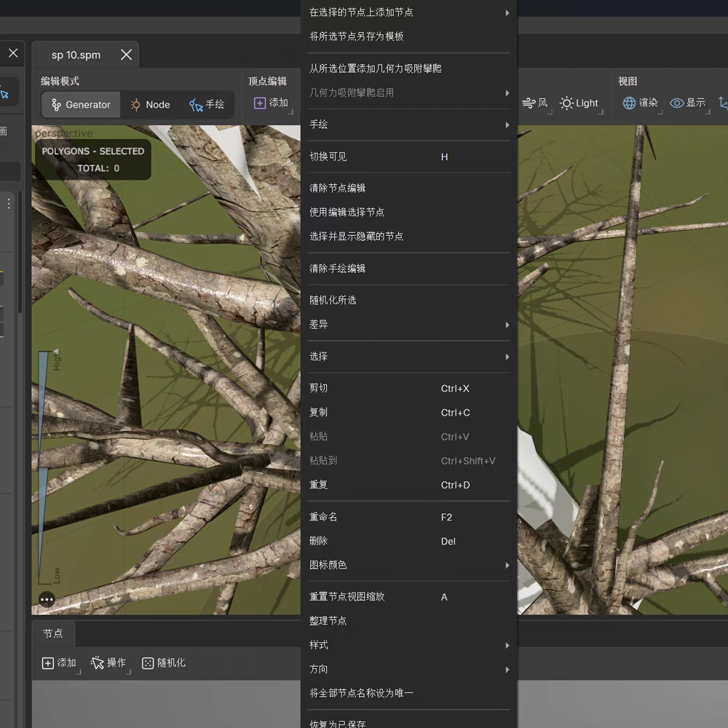The height and width of the screenshot is (728, 728).
Task: Toggle the Light toolbar button
Action: point(579,103)
